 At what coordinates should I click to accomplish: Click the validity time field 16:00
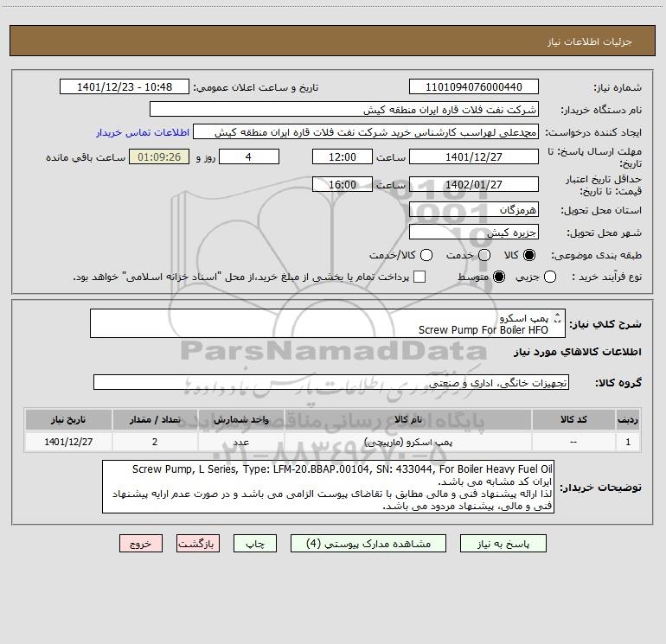(343, 184)
